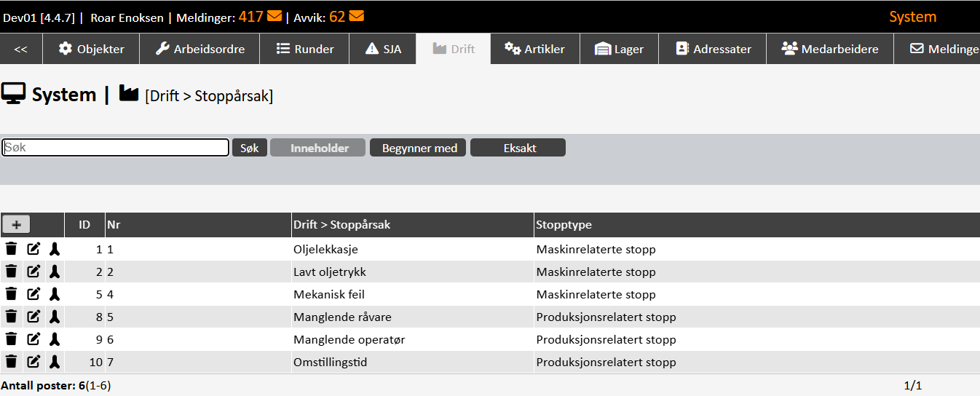Switch search mode to Begynner med
Viewport: 980px width, 396px height.
click(x=419, y=148)
